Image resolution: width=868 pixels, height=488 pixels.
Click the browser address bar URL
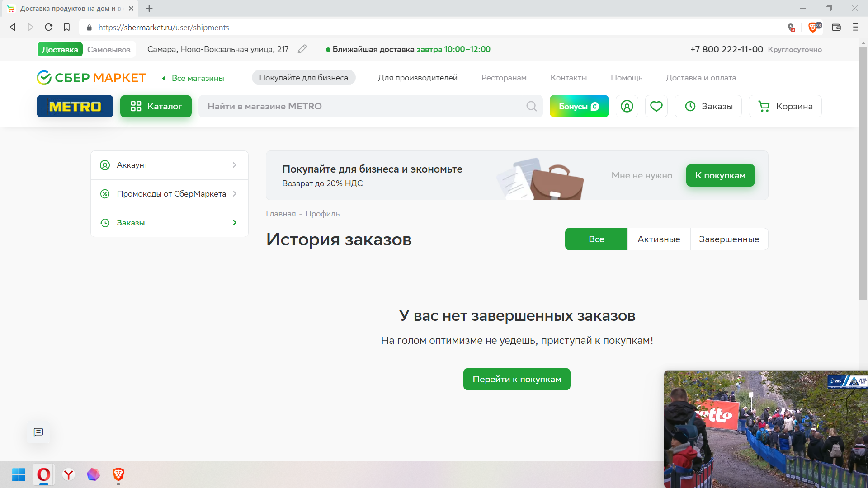pyautogui.click(x=164, y=28)
